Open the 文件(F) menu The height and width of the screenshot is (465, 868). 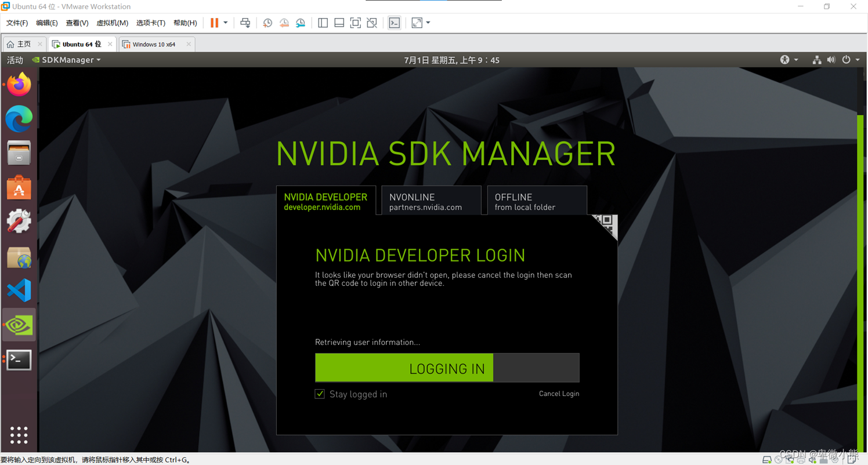[x=17, y=23]
